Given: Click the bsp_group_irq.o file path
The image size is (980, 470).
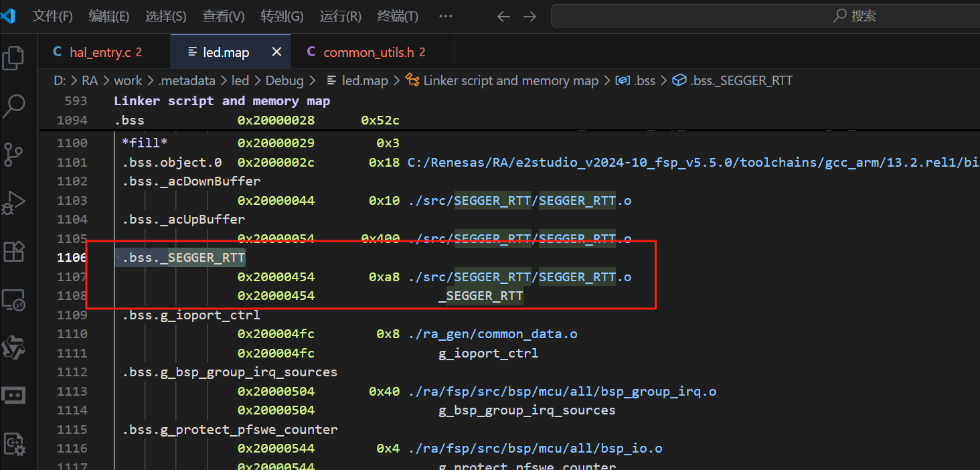Looking at the screenshot, I should [x=562, y=392].
